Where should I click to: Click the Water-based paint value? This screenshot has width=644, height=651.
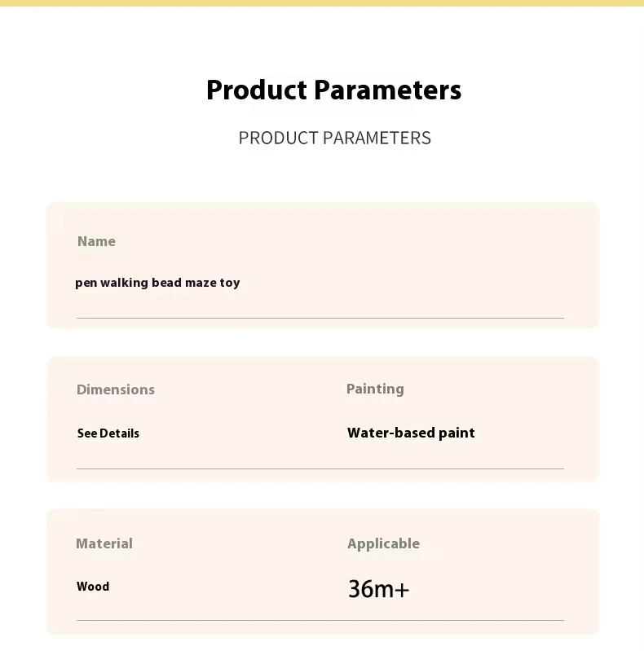point(411,433)
